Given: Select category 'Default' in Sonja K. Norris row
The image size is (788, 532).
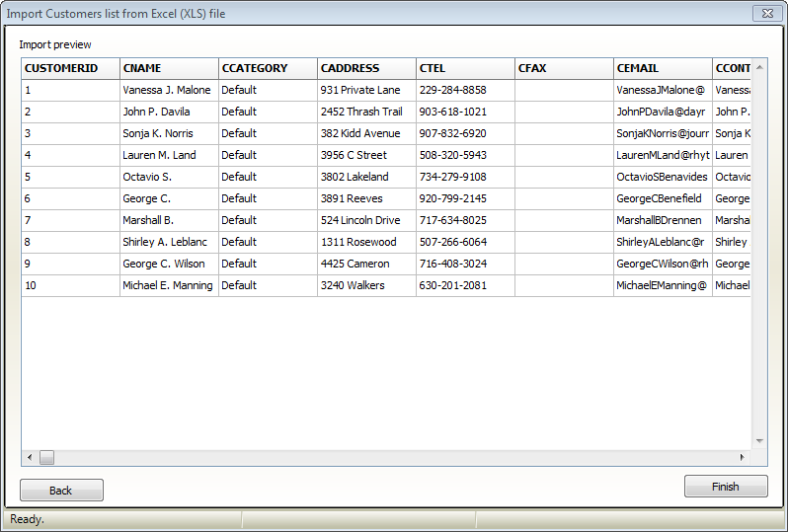Looking at the screenshot, I should click(268, 133).
